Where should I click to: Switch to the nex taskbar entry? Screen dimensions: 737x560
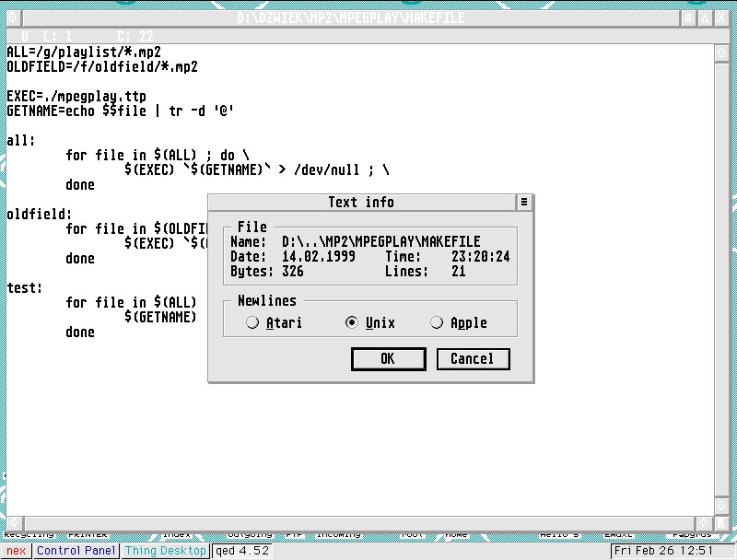[17, 551]
